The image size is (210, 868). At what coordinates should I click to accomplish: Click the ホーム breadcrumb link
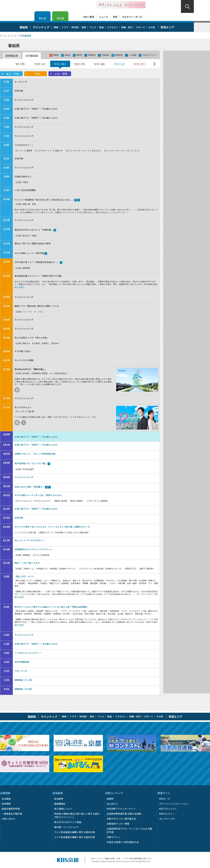click(x=3, y=36)
